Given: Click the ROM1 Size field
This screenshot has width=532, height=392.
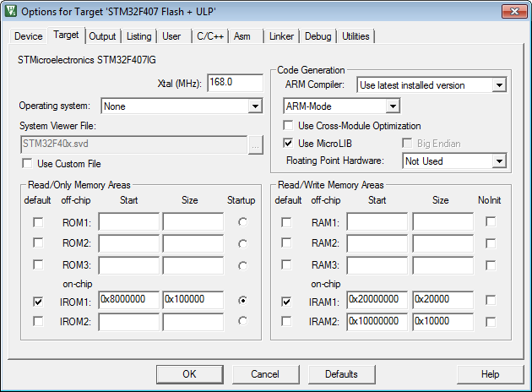Looking at the screenshot, I should click(193, 222).
